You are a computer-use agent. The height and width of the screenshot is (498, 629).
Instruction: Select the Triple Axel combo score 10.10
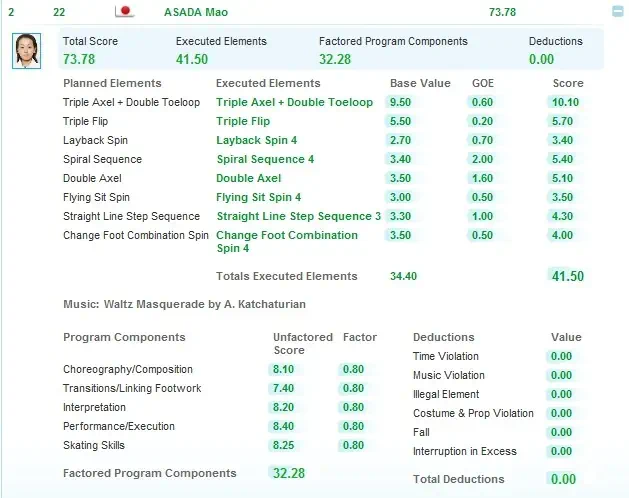coord(566,102)
